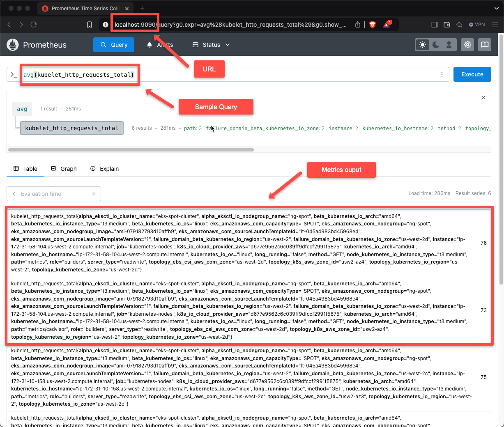The height and width of the screenshot is (427, 504).
Task: Close the query tree view panel
Action: coord(483,98)
